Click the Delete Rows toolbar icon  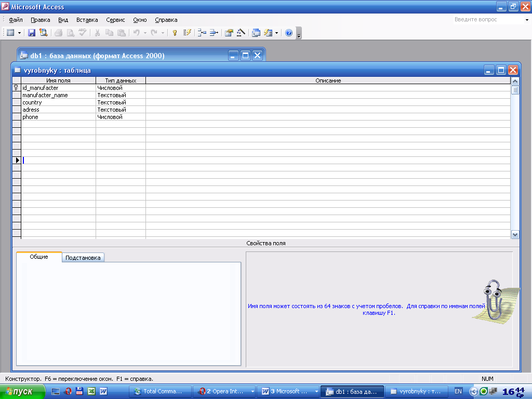[x=214, y=33]
